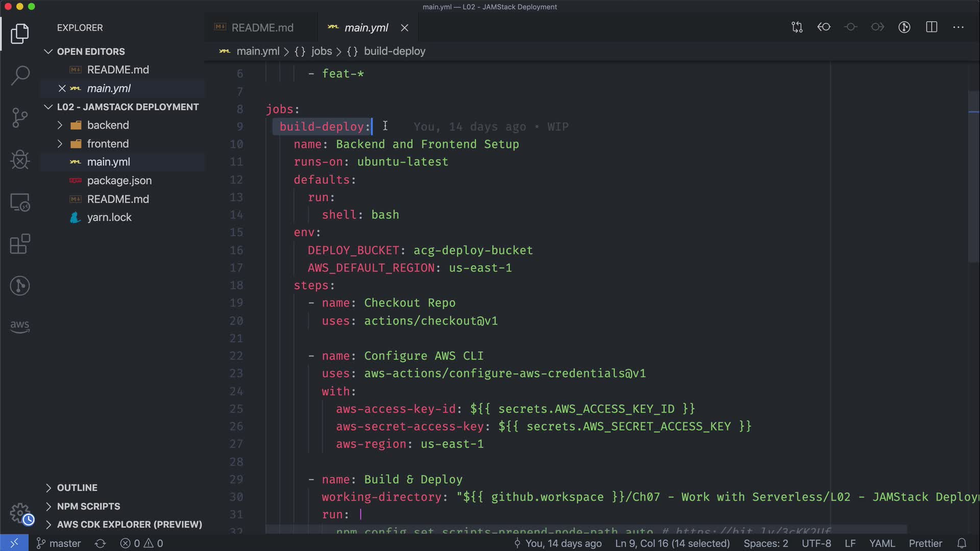
Task: Open the Source Control view
Action: [x=20, y=117]
